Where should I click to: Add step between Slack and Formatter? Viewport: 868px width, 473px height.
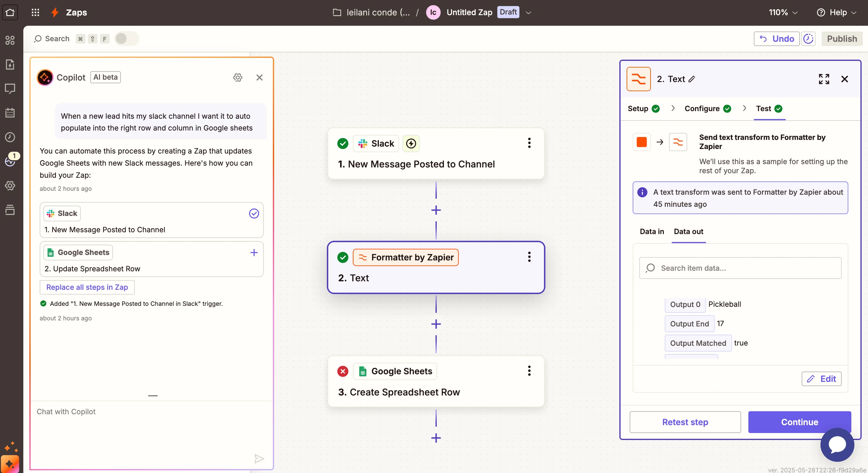coord(436,210)
